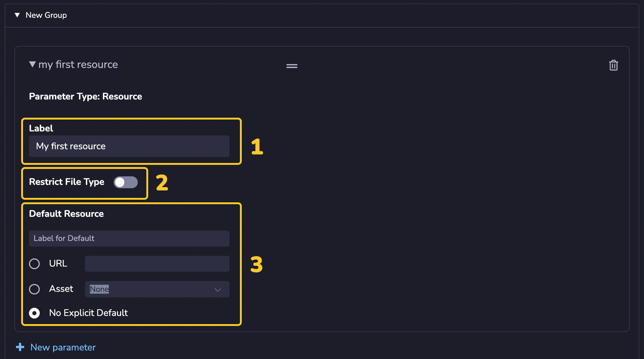Collapse the my first resource triangle
The image size is (644, 359).
coord(32,64)
